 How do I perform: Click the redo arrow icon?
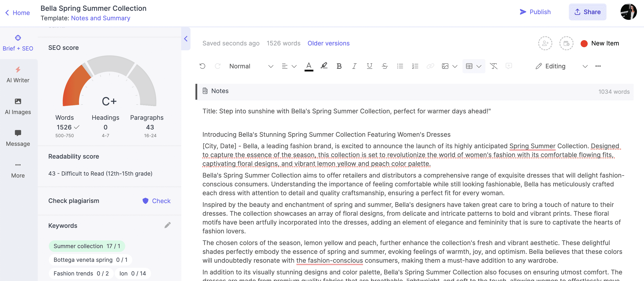218,66
